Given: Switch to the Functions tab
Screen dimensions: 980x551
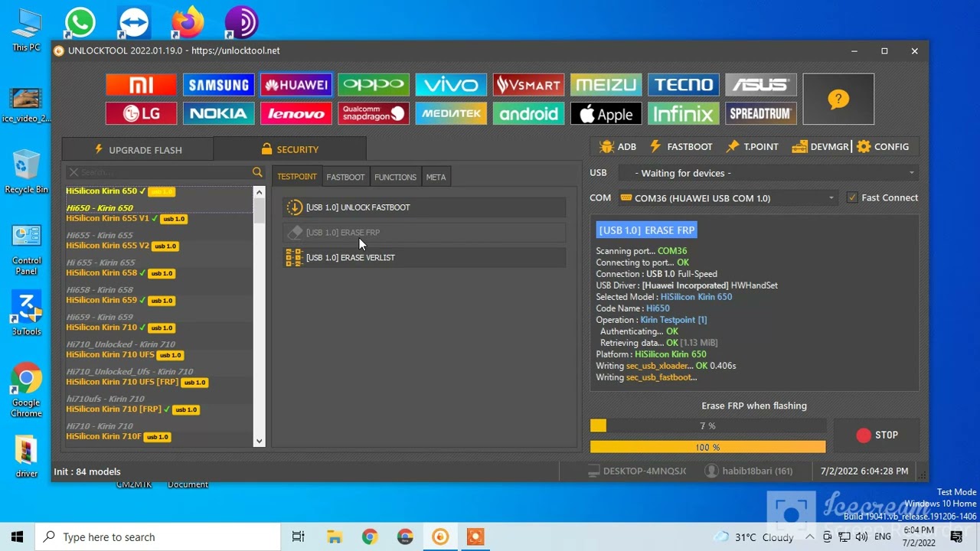Looking at the screenshot, I should (395, 177).
